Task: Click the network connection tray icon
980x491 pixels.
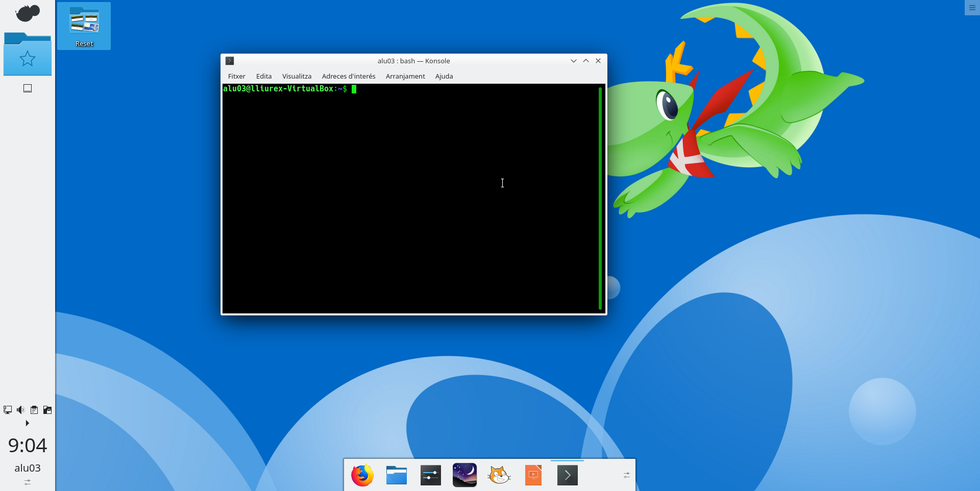Action: pyautogui.click(x=8, y=410)
